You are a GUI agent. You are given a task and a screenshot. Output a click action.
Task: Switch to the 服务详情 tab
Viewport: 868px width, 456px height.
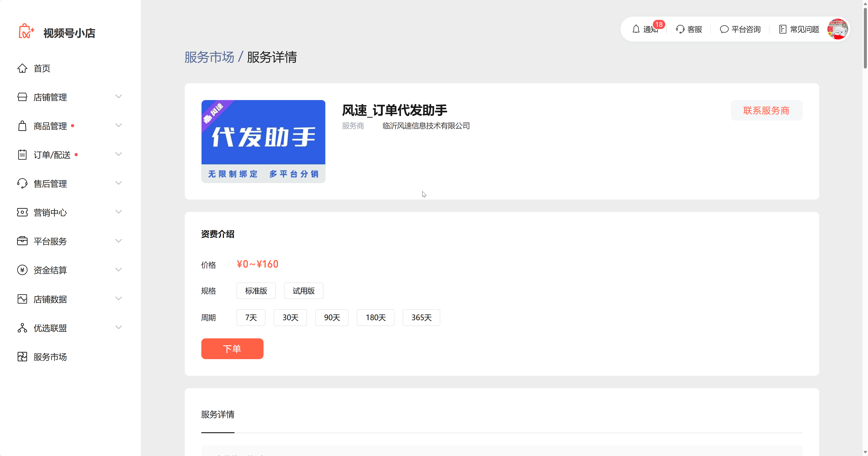click(x=218, y=414)
